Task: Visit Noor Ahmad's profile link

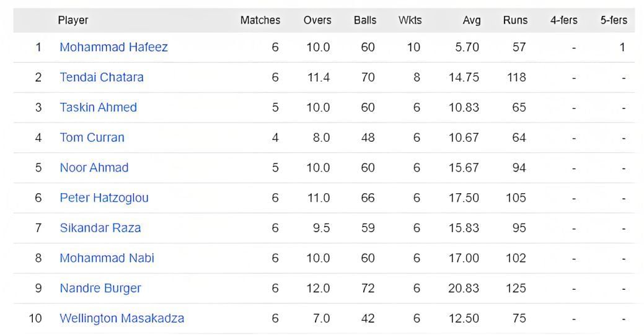Action: tap(94, 168)
